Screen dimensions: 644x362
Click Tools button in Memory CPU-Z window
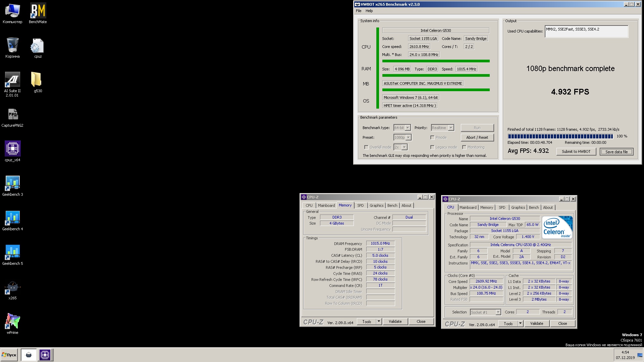coord(367,321)
